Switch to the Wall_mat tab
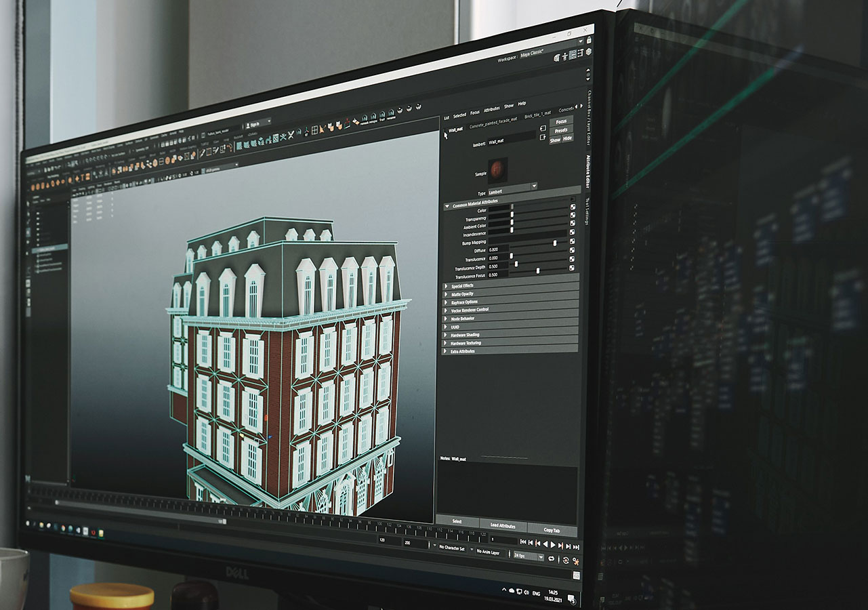The height and width of the screenshot is (610, 868). pos(455,129)
